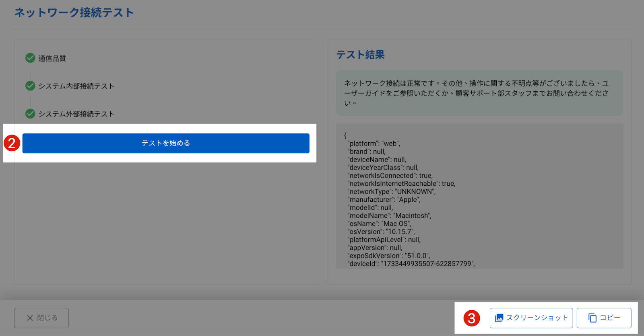Click the "osName": "Mac OS" line
This screenshot has width=644, height=336.
[x=379, y=224]
